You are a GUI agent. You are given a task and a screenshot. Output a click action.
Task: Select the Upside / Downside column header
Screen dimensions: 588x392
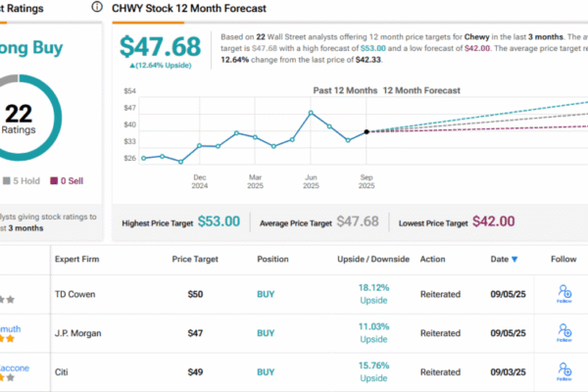click(x=373, y=259)
